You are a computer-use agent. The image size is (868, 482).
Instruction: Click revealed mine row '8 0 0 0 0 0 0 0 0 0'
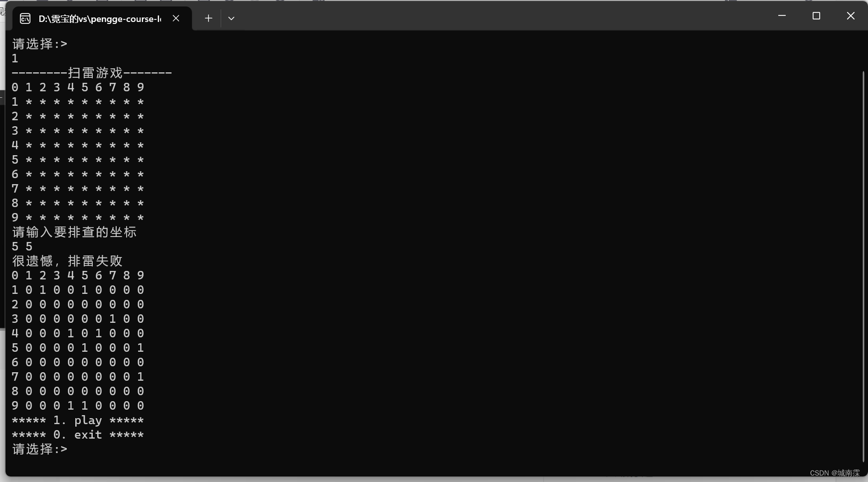[x=78, y=391]
